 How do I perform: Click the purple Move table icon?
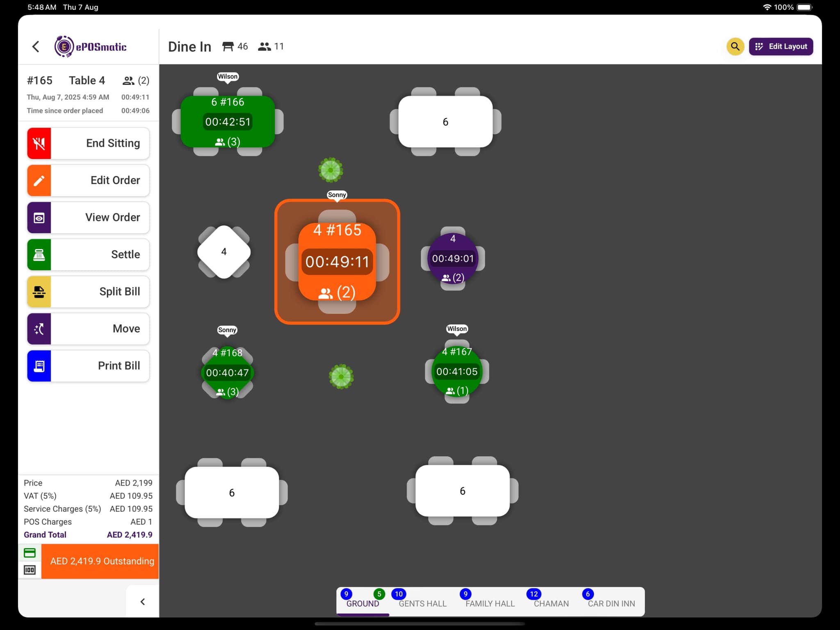[x=39, y=329]
